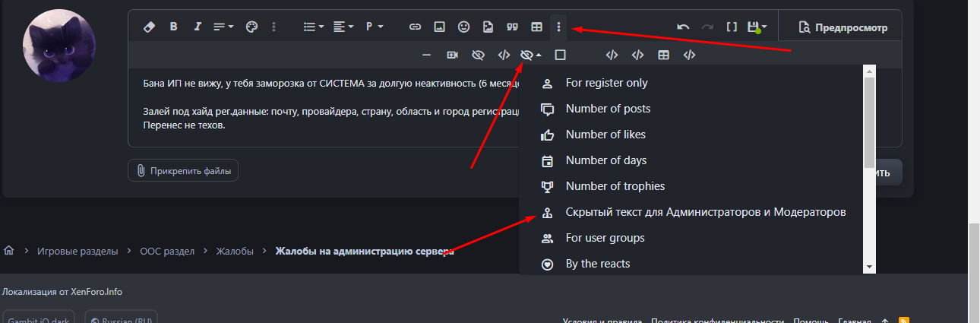Viewport: 980px width, 323px height.
Task: Click the insert video camera icon
Action: (453, 55)
